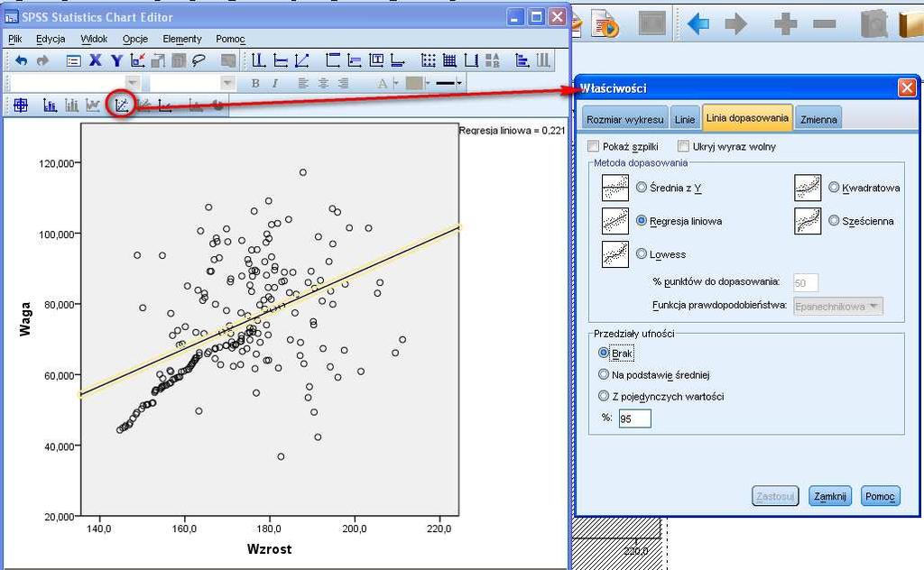Image resolution: width=924 pixels, height=570 pixels.
Task: Select the Y axis icon
Action: [116, 60]
